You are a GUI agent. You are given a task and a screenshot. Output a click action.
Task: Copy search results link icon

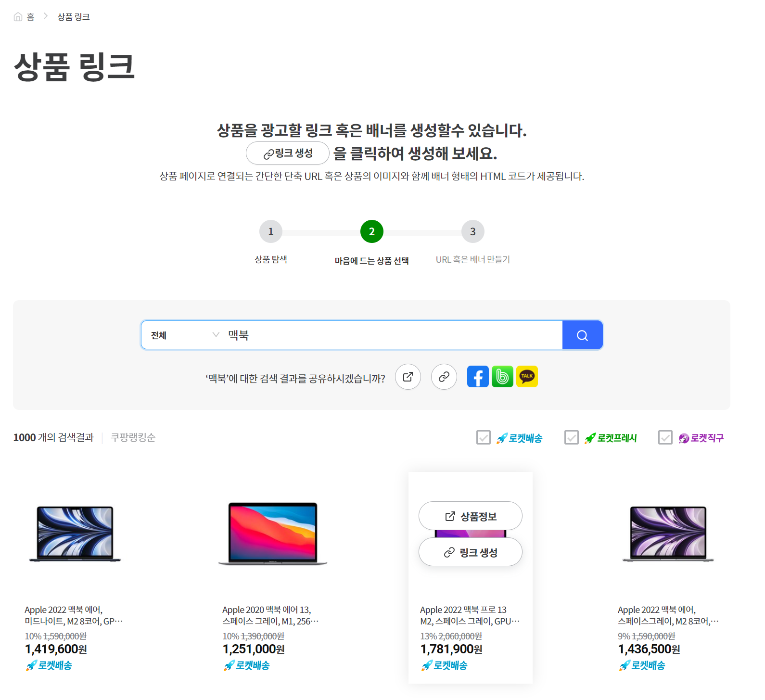click(444, 377)
